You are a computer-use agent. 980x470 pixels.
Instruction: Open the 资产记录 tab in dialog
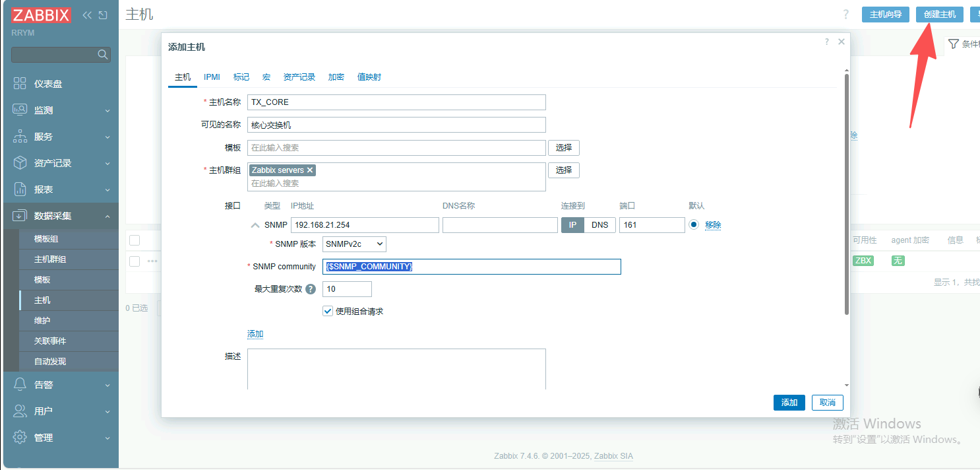[299, 77]
